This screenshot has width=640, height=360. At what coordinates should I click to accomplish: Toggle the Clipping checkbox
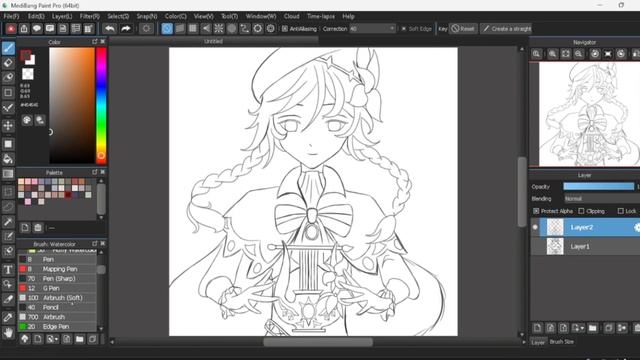point(581,211)
